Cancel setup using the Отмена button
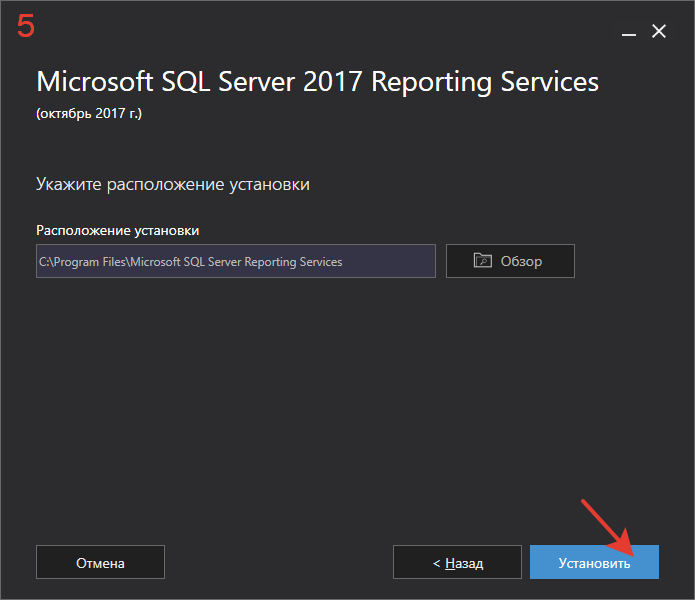The width and height of the screenshot is (695, 600). tap(100, 562)
